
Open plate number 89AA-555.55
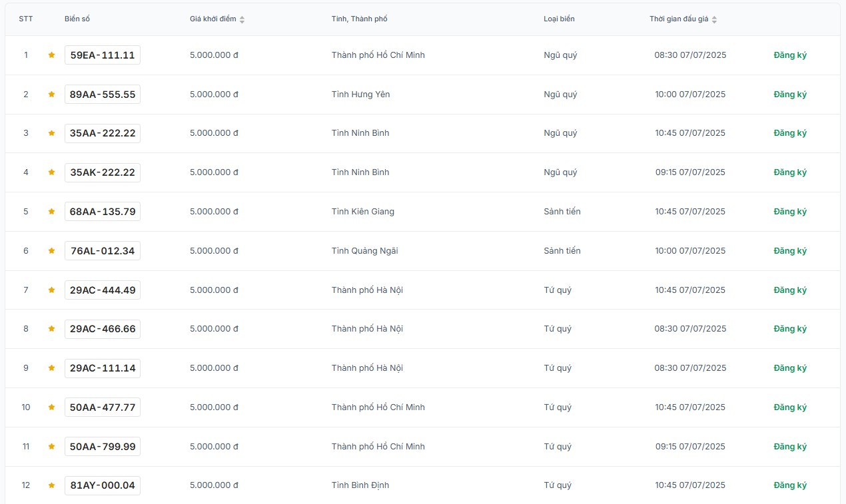103,95
